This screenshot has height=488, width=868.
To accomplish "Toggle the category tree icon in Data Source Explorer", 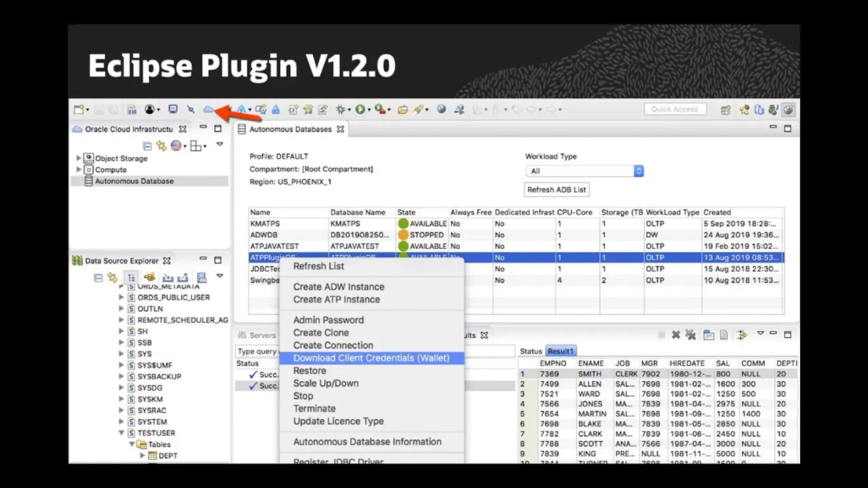I will (x=131, y=277).
